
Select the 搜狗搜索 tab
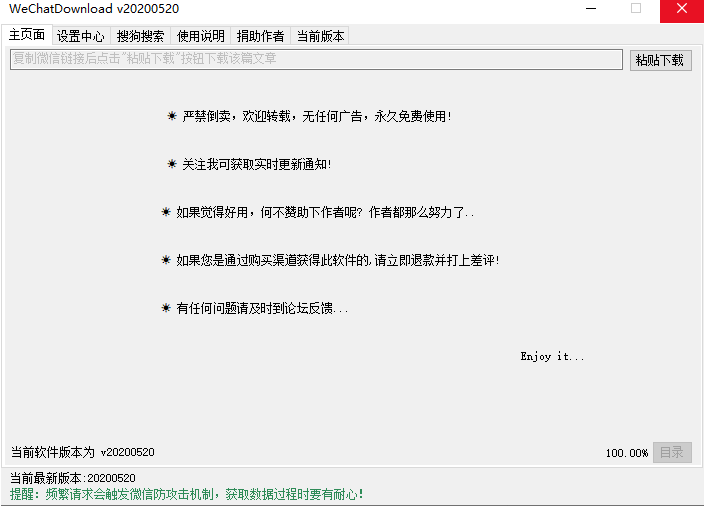pos(140,36)
